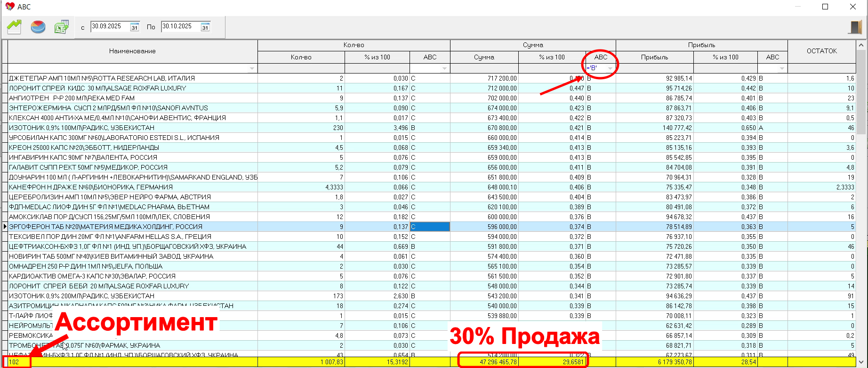
Task: Open the Кол-во ABC filter dropdown
Action: pos(444,69)
